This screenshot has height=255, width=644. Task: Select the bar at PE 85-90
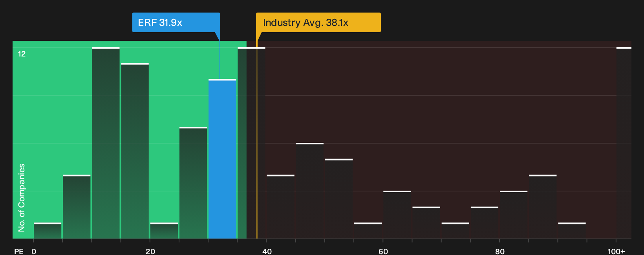tap(543, 207)
